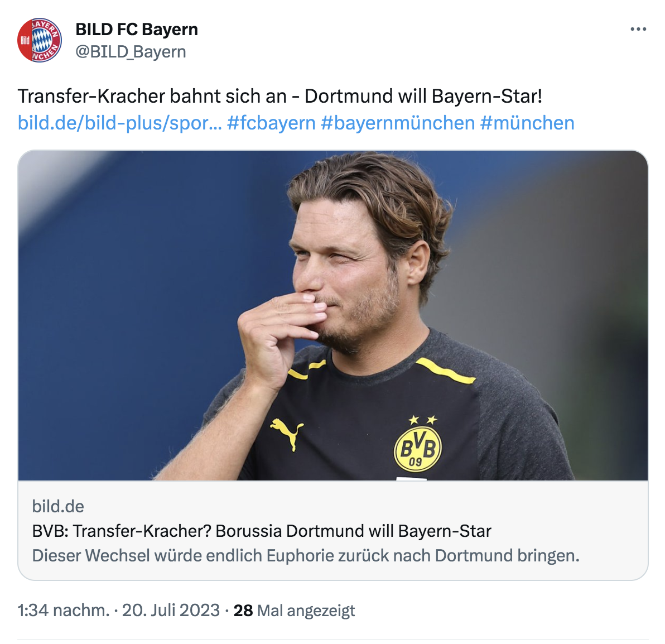
Task: Open the "20. Juli 2023" date link
Action: tap(171, 611)
